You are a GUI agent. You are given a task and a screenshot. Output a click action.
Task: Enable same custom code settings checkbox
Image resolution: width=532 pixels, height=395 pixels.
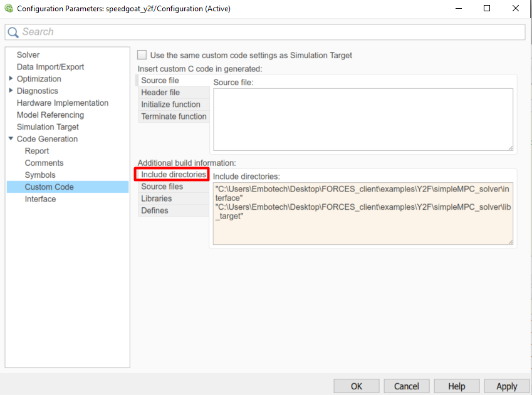point(142,55)
